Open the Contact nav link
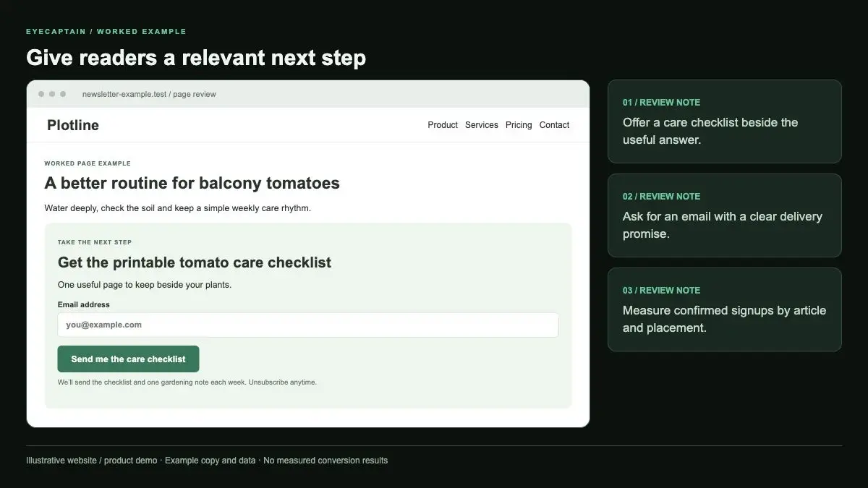This screenshot has height=488, width=868. coord(554,125)
